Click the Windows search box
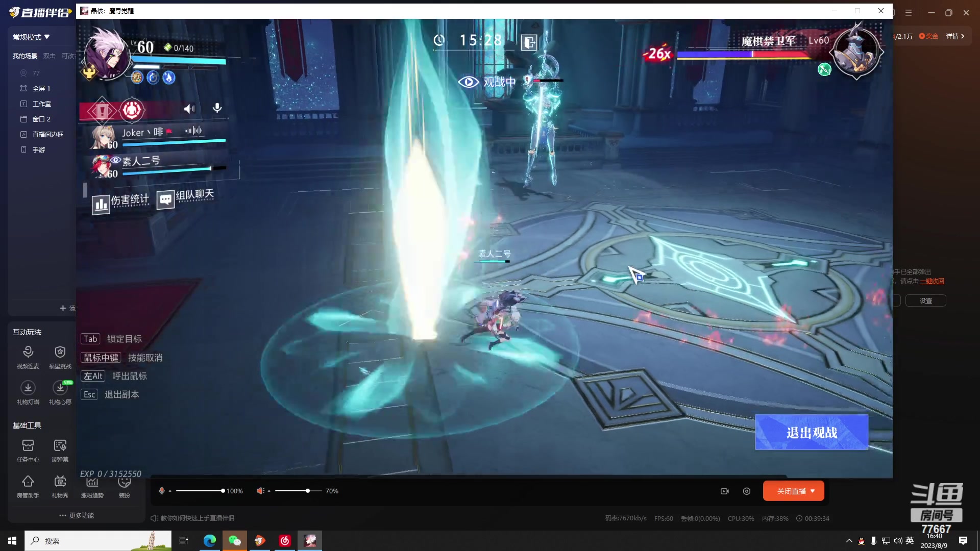The height and width of the screenshot is (551, 980). coord(98,541)
